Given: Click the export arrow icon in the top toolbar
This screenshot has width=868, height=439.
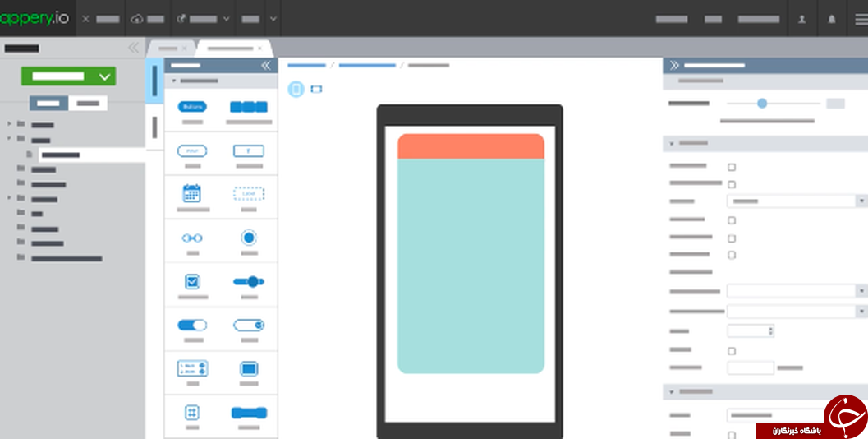Looking at the screenshot, I should pos(181,19).
